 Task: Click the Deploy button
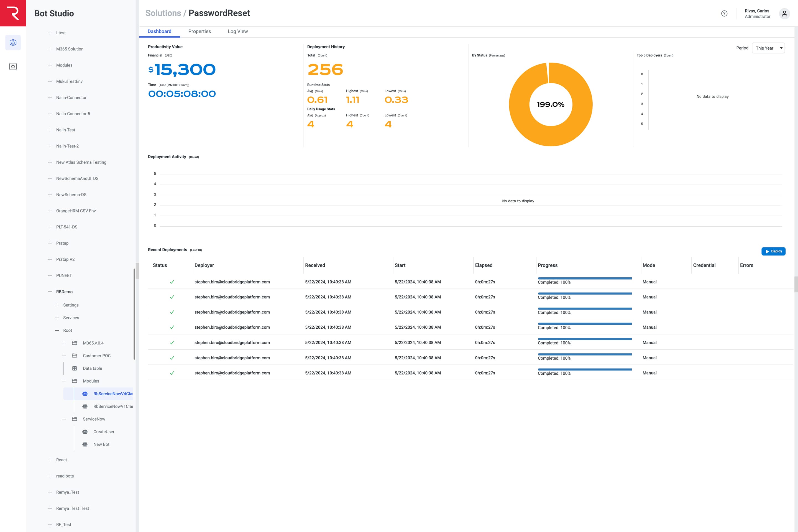[x=773, y=251]
